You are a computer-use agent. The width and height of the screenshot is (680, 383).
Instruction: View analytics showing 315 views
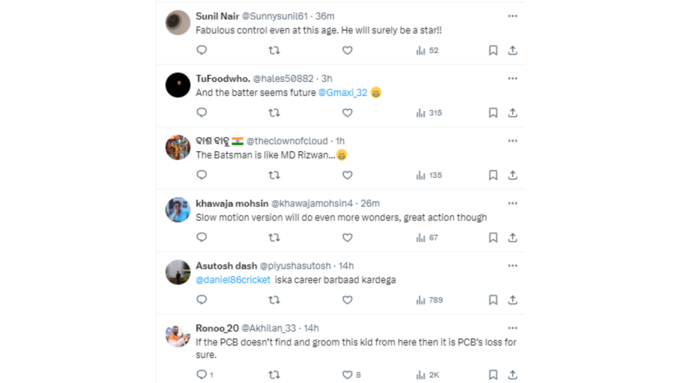coord(429,113)
